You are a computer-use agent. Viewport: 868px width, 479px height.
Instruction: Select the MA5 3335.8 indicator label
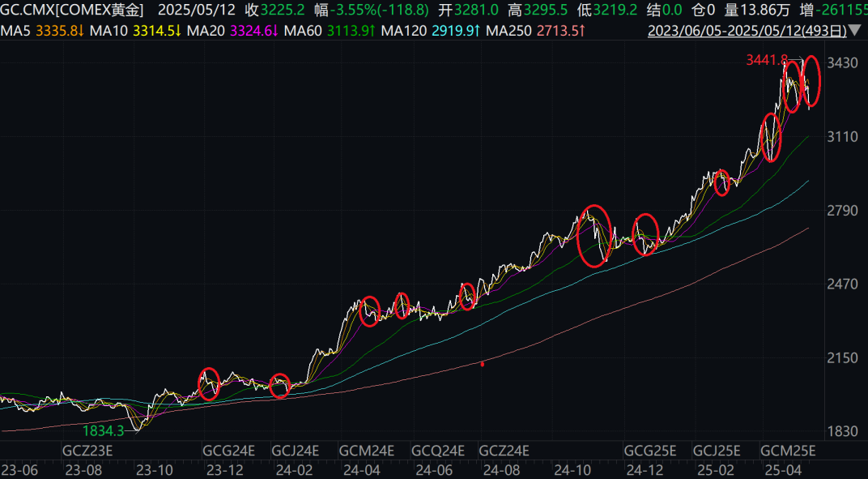pos(43,31)
